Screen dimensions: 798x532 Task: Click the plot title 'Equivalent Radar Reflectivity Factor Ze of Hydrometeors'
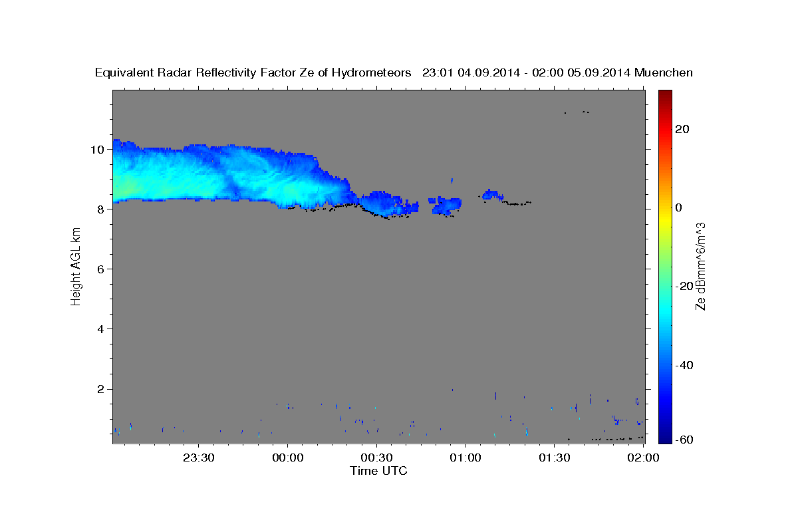253,72
